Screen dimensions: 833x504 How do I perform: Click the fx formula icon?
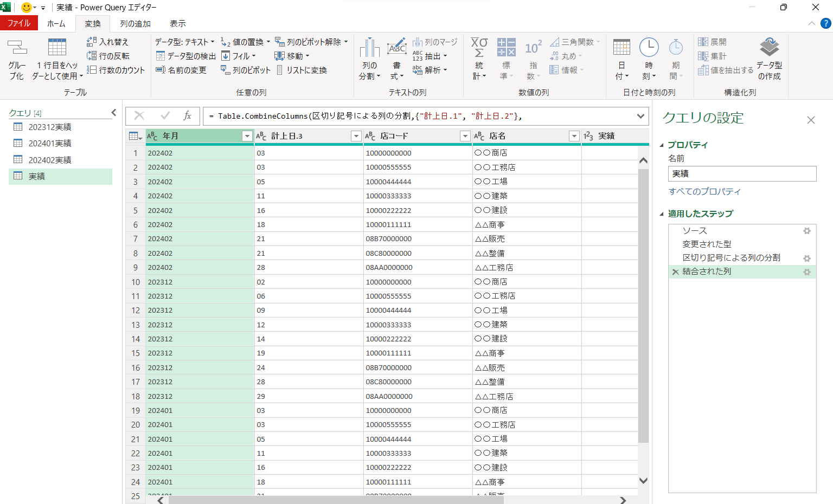(188, 115)
